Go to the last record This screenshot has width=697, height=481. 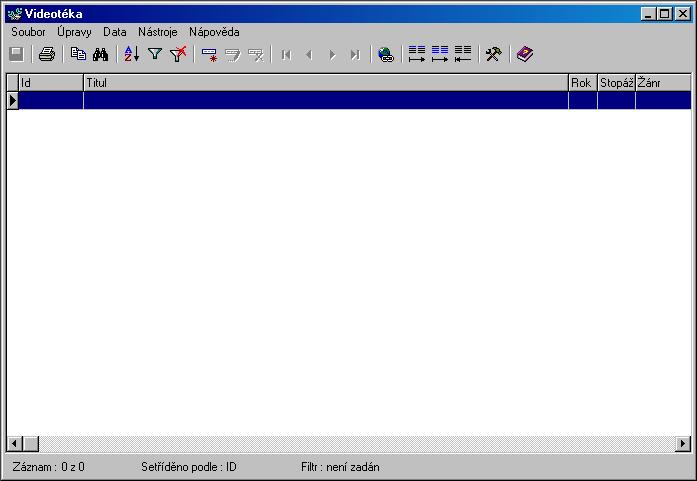[355, 55]
